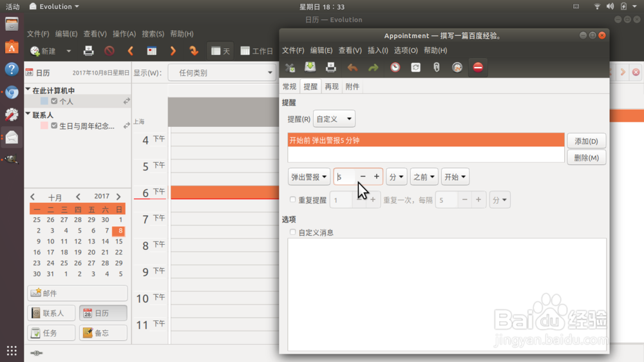Go to next day with orange right arrow
Image resolution: width=644 pixels, height=362 pixels.
tap(173, 51)
